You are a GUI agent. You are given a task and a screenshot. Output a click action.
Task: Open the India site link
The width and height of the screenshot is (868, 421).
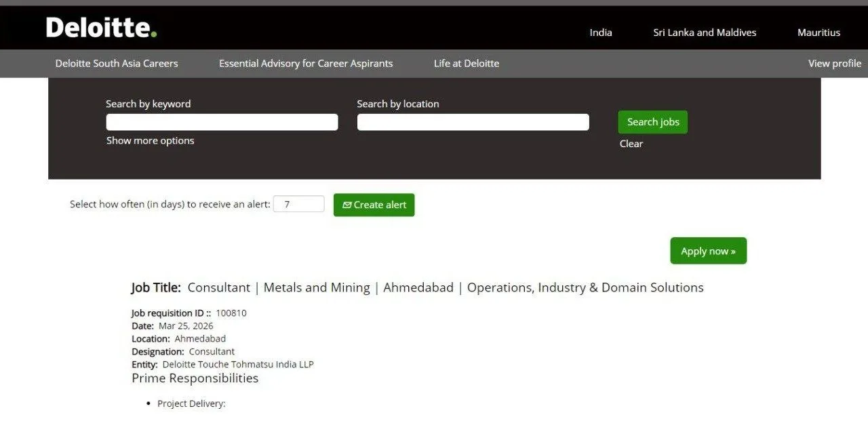pyautogui.click(x=600, y=33)
